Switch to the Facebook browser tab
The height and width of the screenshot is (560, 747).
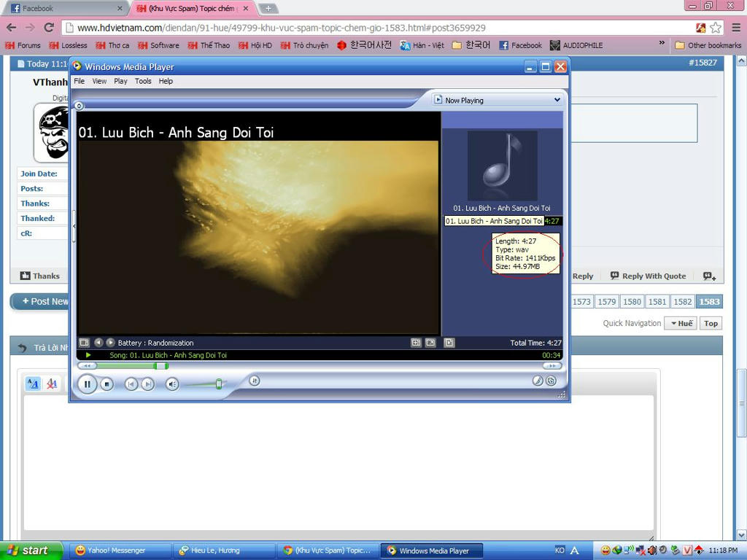pos(66,8)
